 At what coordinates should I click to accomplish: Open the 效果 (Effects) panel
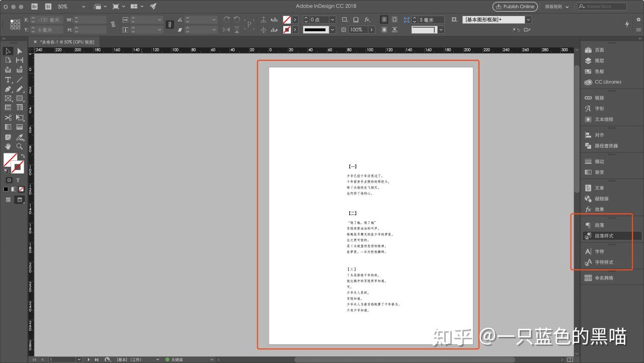coord(599,209)
